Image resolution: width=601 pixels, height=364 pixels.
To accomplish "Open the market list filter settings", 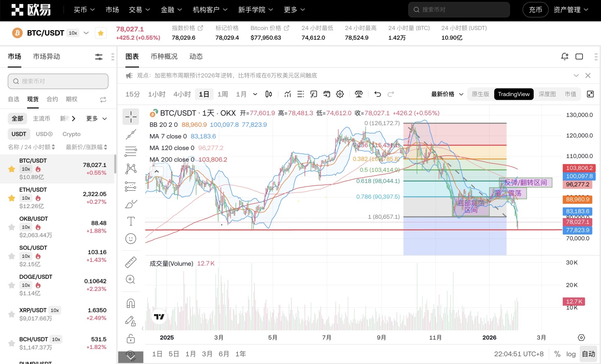I will pos(99,57).
